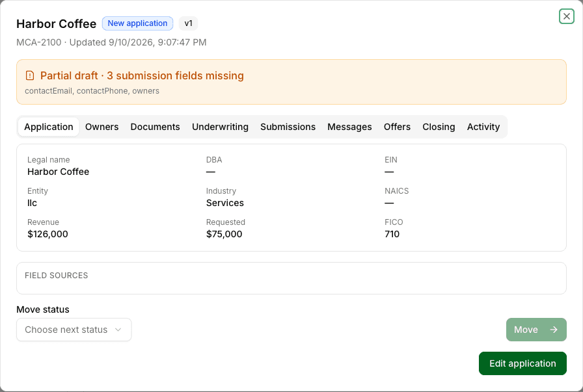Click the NAICS field label

point(397,191)
